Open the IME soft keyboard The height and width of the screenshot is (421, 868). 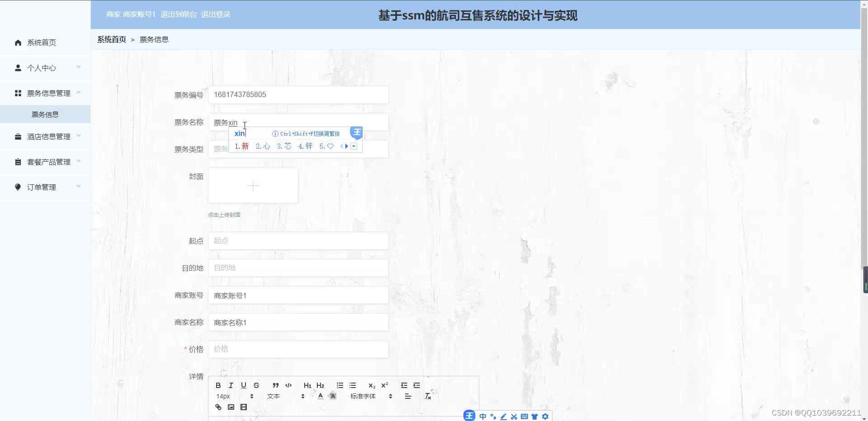pyautogui.click(x=524, y=416)
